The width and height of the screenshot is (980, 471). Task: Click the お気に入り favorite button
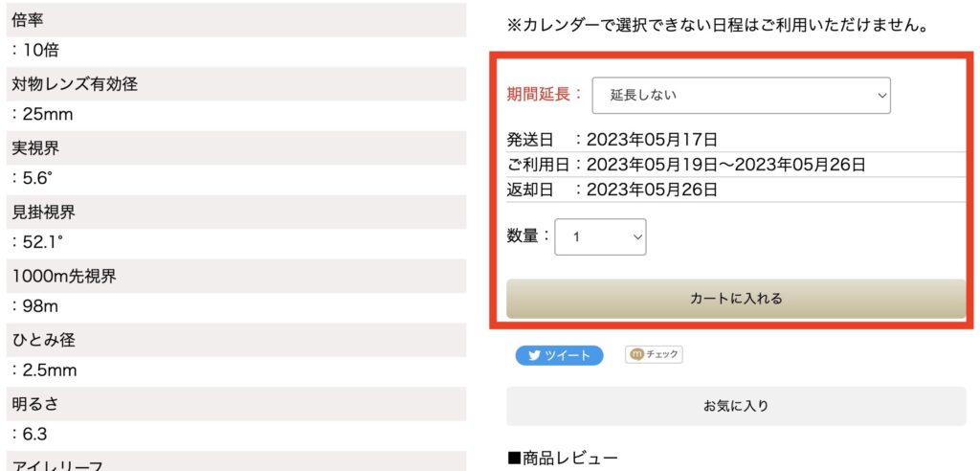(736, 406)
